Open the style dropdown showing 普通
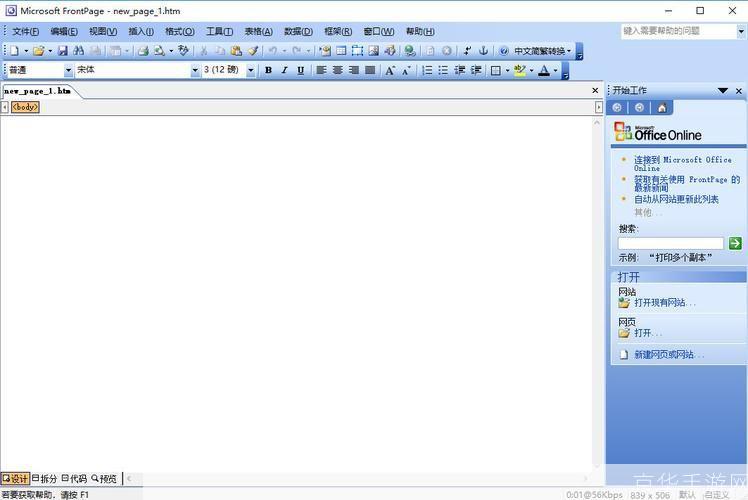The image size is (748, 500). (x=68, y=70)
